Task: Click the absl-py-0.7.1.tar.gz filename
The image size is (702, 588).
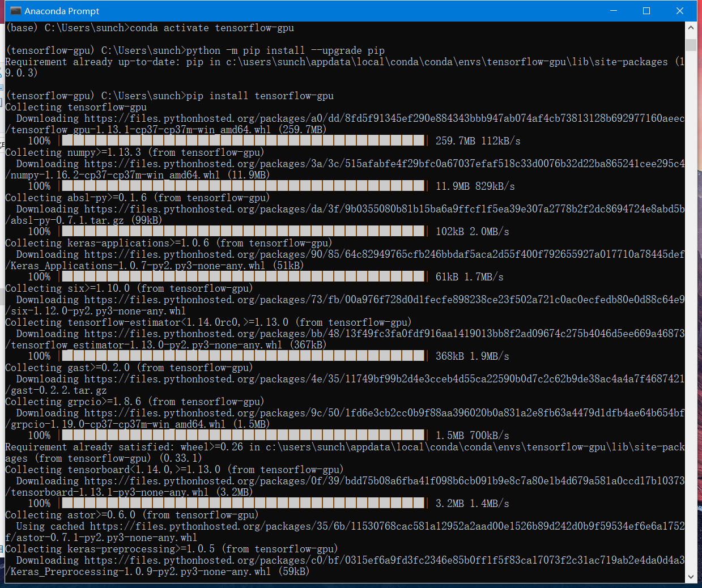Action: coord(67,220)
